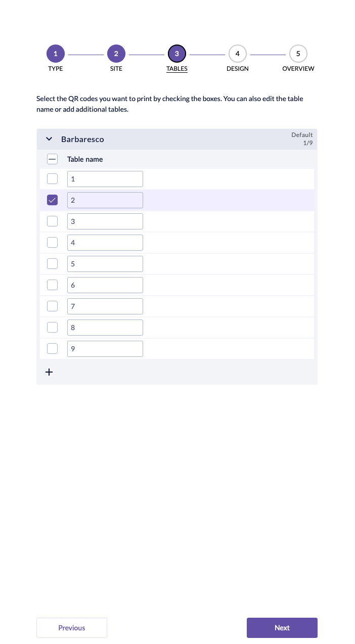Screen dimensions: 355x644
Task: Enable the checkbox next to table 8
Action: (x=52, y=328)
